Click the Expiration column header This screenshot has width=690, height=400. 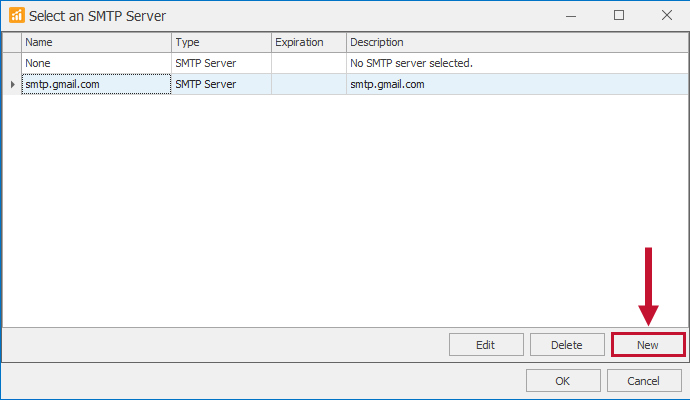[308, 42]
